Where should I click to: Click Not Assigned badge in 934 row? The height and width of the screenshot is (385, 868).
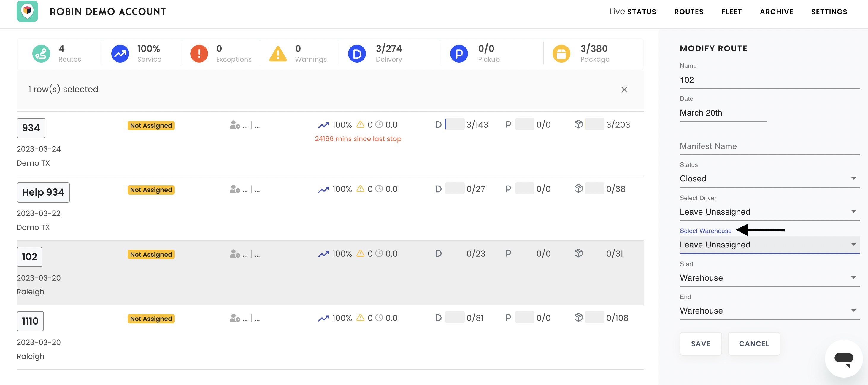(x=151, y=126)
